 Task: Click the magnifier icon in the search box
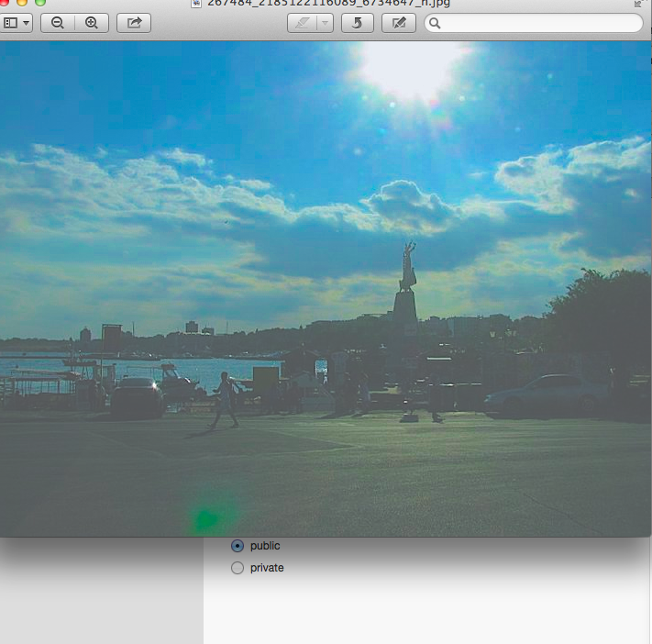click(436, 23)
